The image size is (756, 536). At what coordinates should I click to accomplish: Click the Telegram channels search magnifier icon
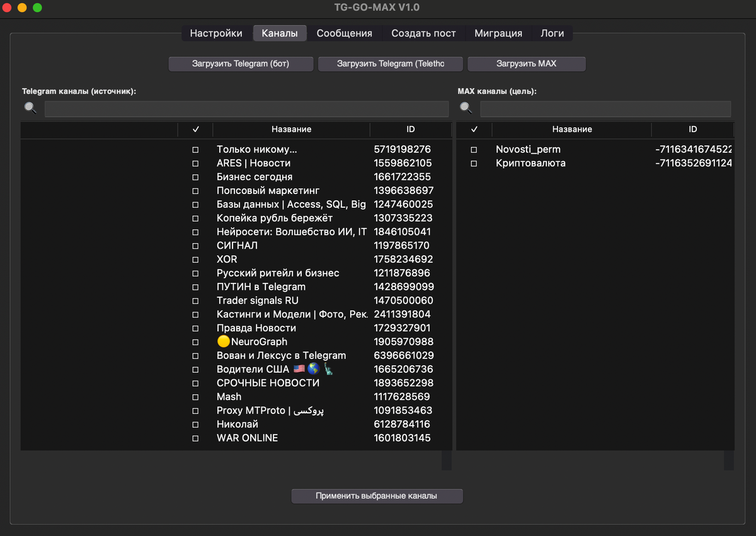pos(30,108)
